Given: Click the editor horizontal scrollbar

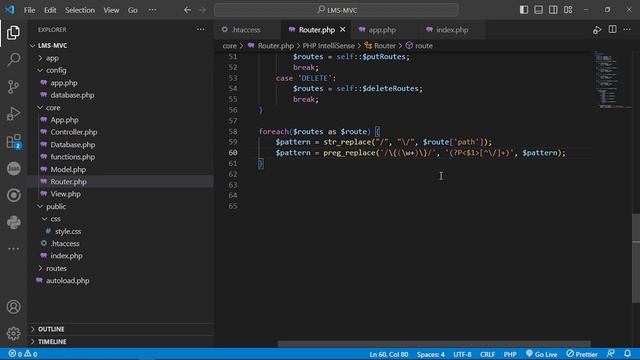Looking at the screenshot, I should 434,344.
